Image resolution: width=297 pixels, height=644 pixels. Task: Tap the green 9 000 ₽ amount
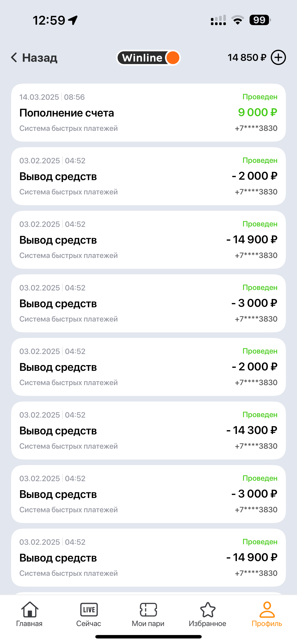[257, 112]
